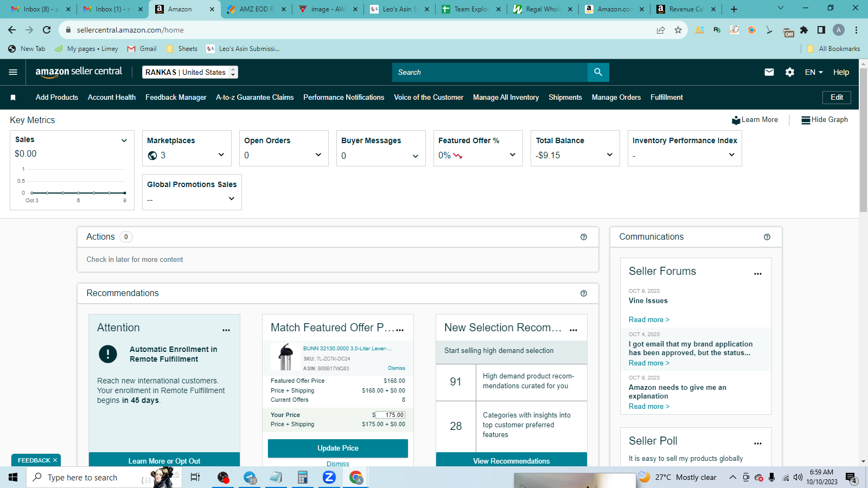Click the Hide Graph toggle
Screen dimensions: 868x488
[825, 120]
